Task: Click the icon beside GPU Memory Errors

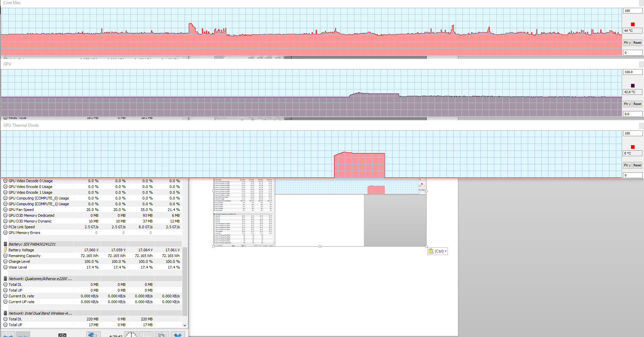Action: [5, 233]
